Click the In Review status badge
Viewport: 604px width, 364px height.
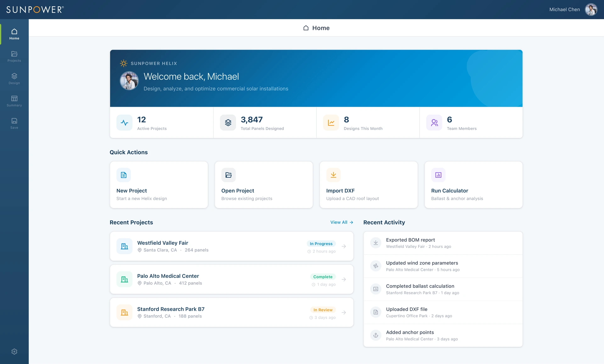point(323,310)
